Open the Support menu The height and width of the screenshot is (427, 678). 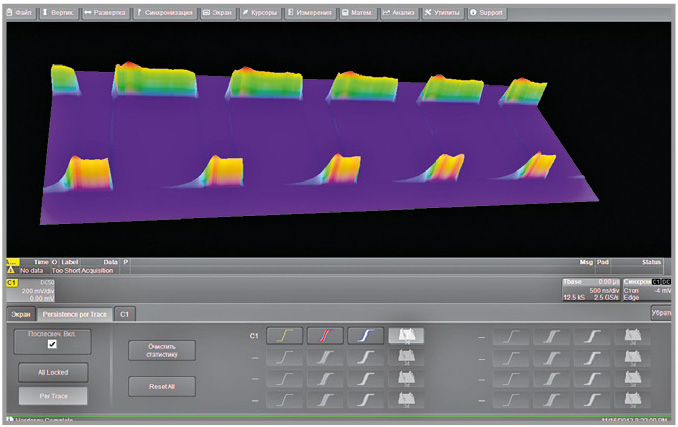pos(487,13)
